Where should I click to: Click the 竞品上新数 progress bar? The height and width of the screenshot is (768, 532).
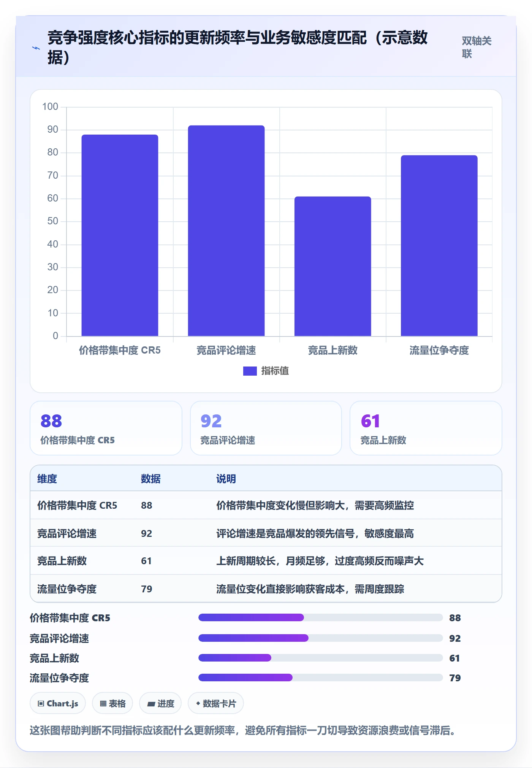[x=320, y=658]
